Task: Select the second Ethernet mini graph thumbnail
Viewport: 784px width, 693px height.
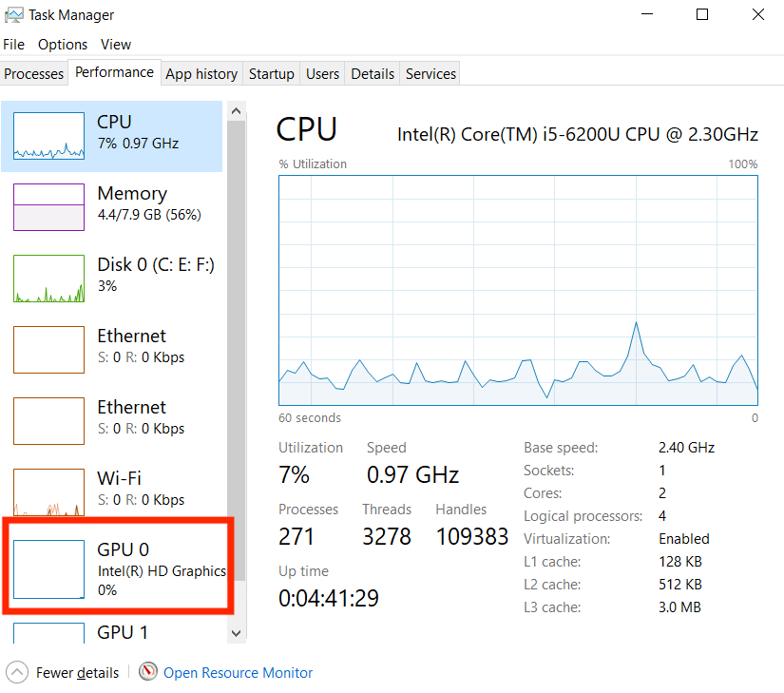Action: 49,421
